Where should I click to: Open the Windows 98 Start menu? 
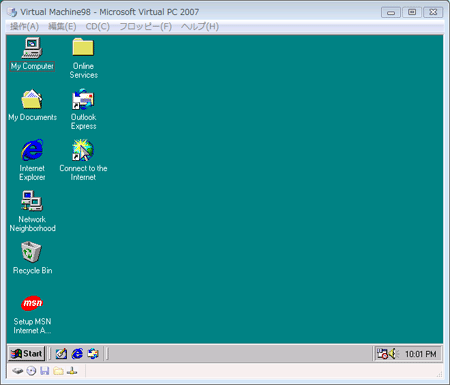(x=26, y=353)
